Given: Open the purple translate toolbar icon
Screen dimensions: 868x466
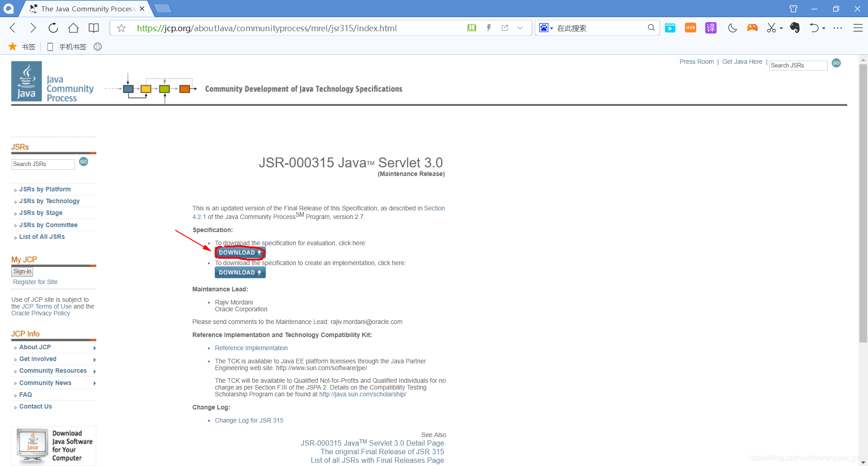Looking at the screenshot, I should (711, 28).
